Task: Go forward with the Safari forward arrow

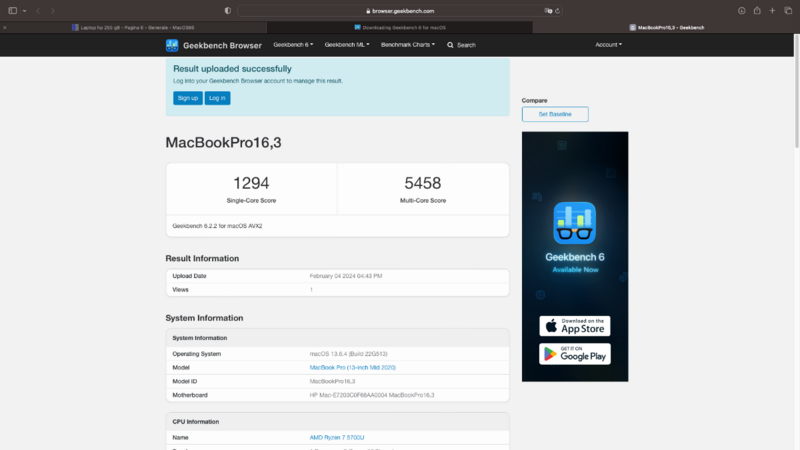Action: point(53,11)
